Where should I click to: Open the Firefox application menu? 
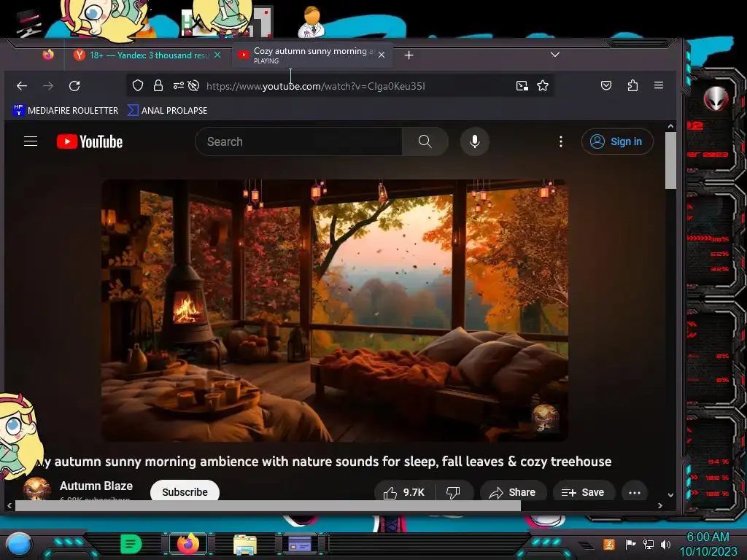659,85
